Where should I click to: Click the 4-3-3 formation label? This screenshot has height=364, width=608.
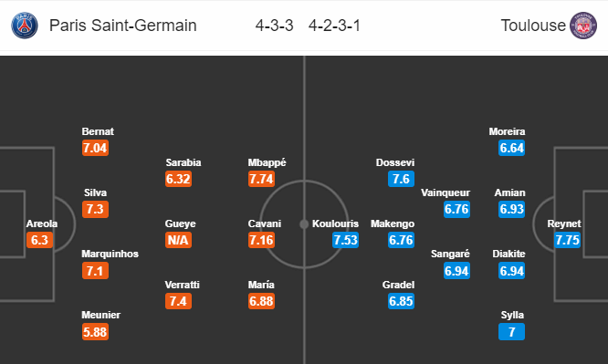click(x=274, y=26)
